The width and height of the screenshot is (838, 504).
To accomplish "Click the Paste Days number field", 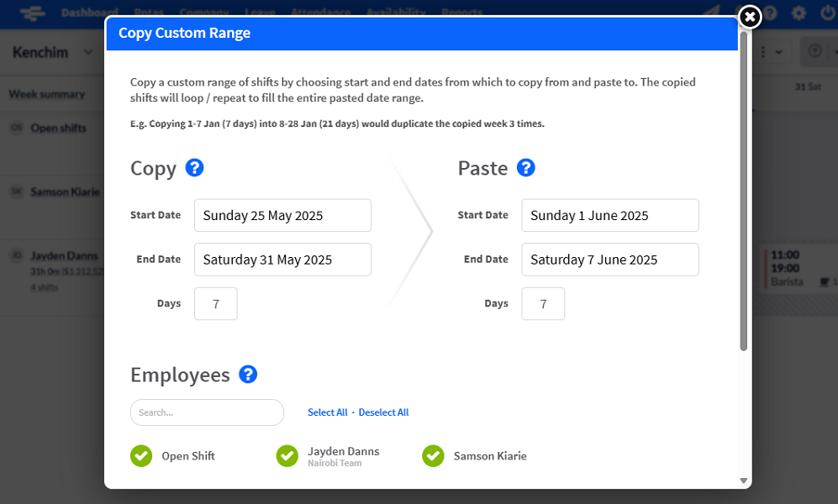I will [543, 304].
